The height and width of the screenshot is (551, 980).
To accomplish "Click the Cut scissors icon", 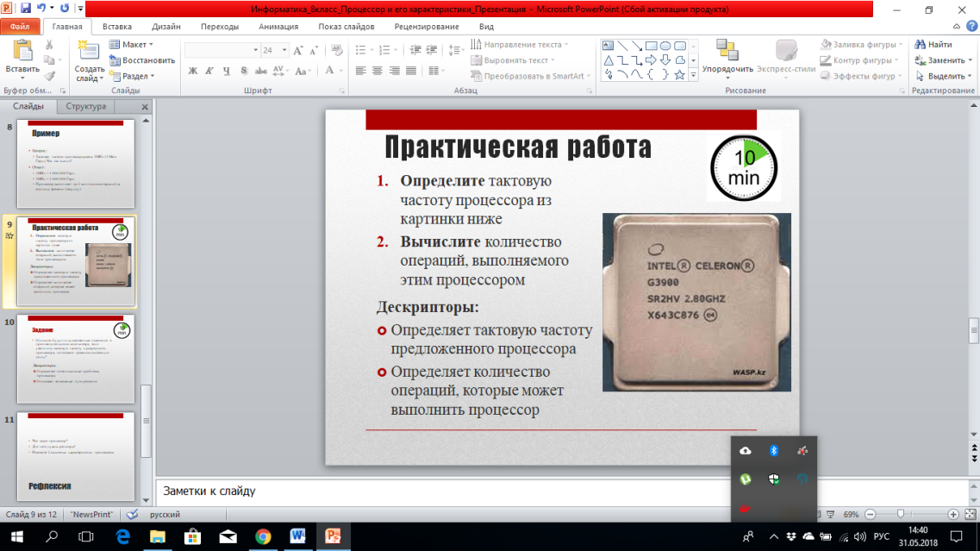I will pos(49,45).
